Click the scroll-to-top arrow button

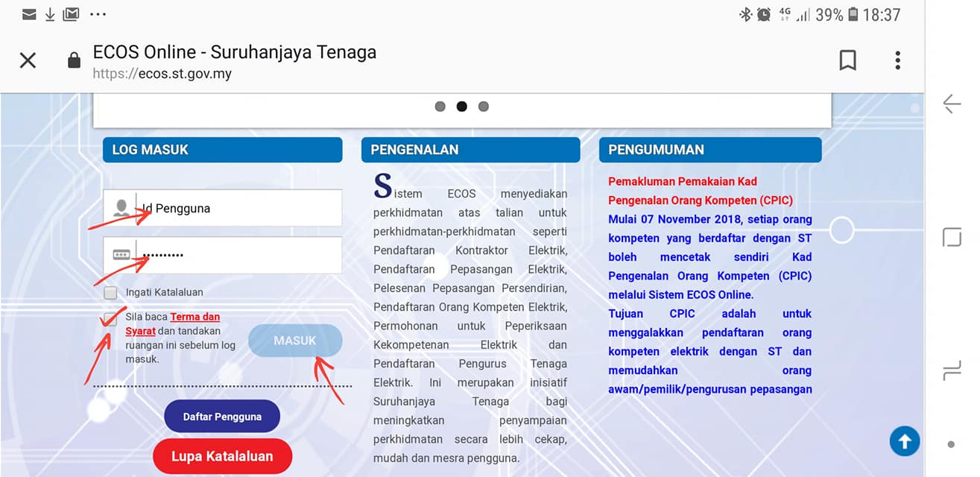[905, 441]
